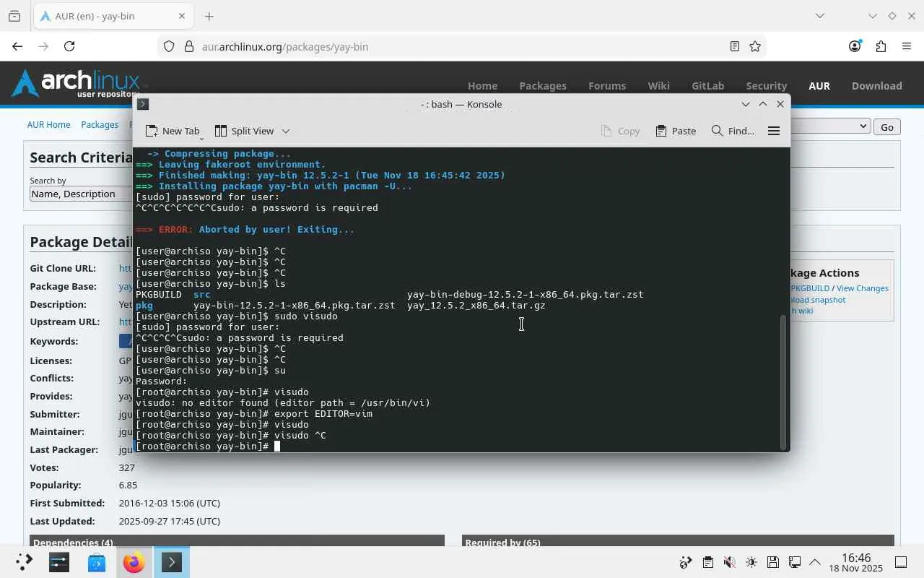The height and width of the screenshot is (578, 924).
Task: Click the Firefox forward arrow
Action: [x=43, y=46]
